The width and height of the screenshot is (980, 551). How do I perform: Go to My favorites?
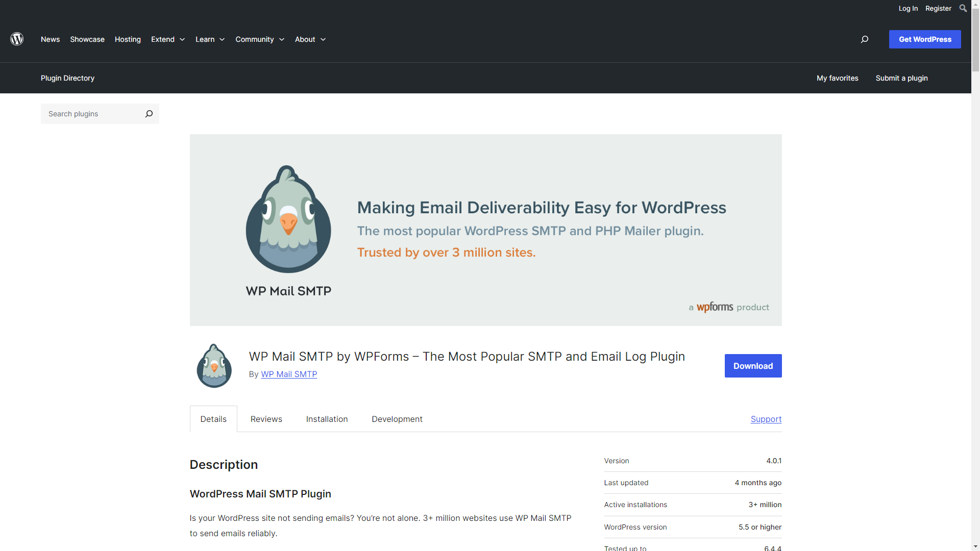click(837, 78)
